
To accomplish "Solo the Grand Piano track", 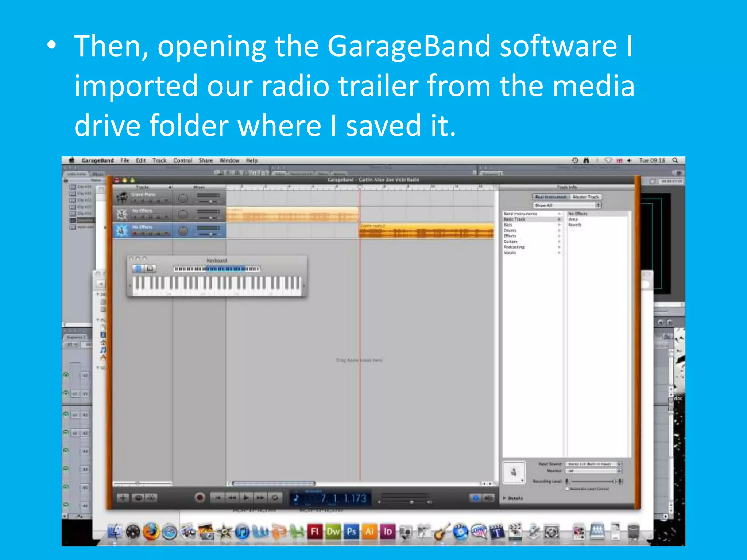I will coord(150,201).
